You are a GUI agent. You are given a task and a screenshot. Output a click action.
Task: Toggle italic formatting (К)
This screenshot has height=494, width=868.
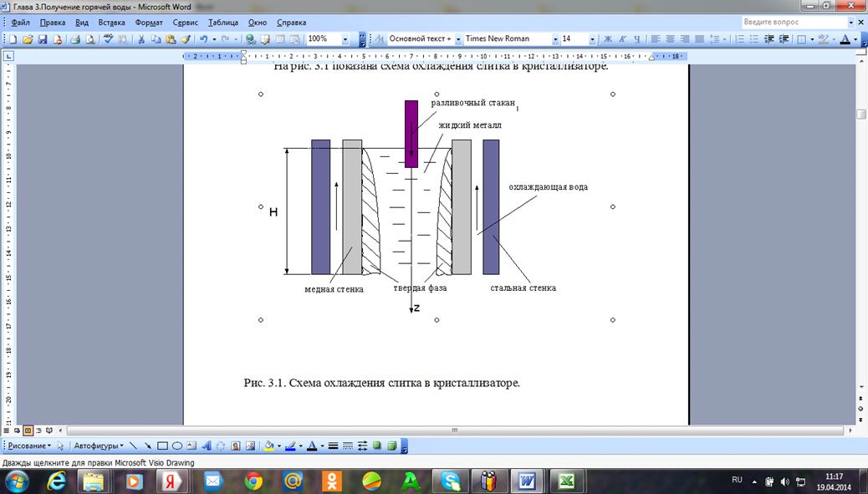tap(622, 39)
